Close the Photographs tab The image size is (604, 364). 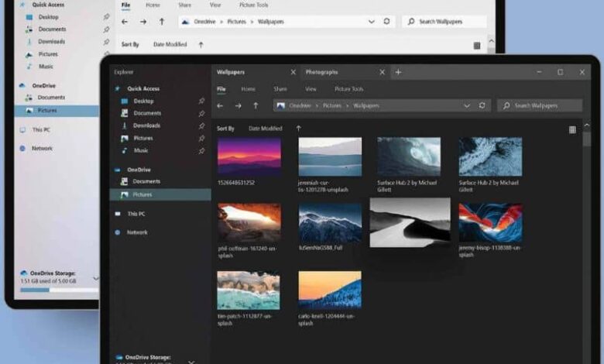click(x=382, y=72)
